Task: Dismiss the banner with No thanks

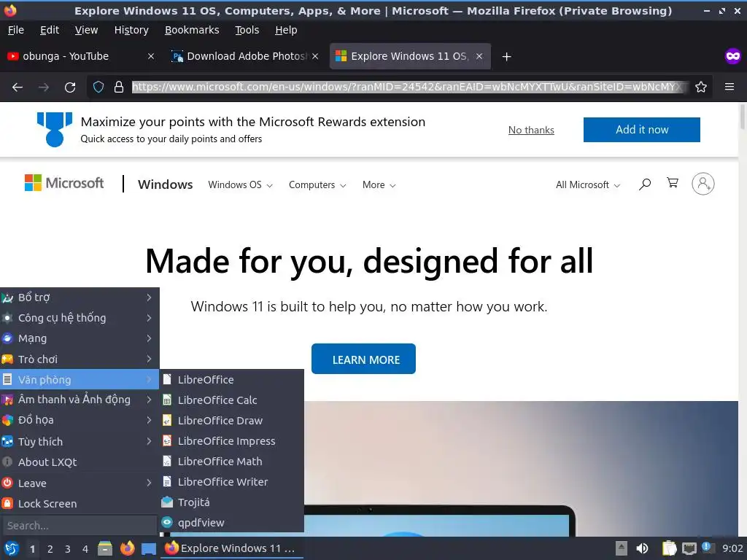Action: pos(531,130)
